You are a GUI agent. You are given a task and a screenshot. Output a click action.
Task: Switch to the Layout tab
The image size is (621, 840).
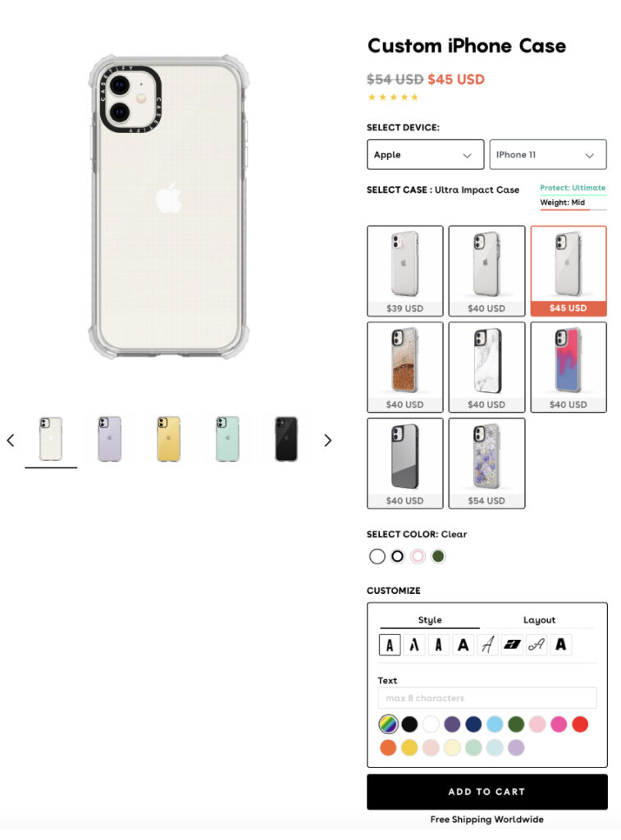tap(539, 620)
